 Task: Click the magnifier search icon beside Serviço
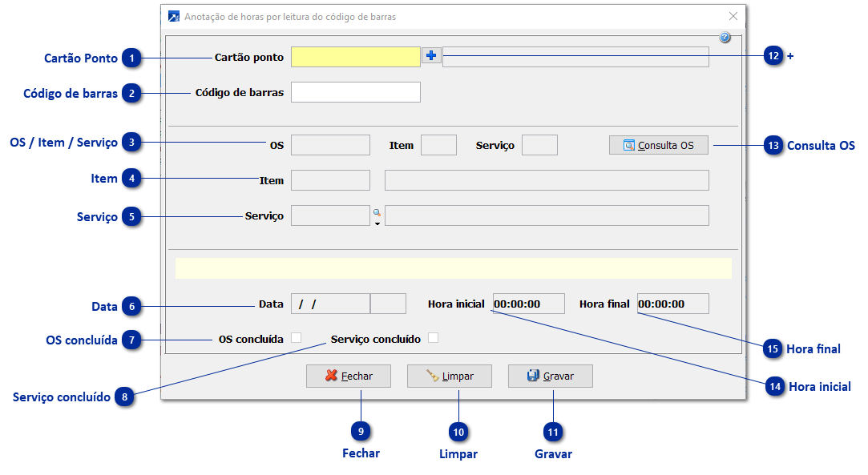click(377, 212)
